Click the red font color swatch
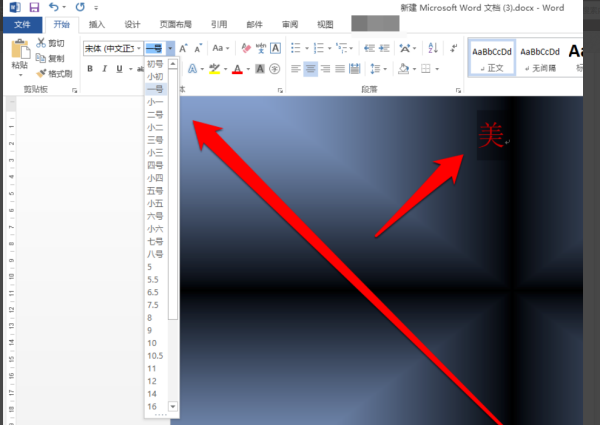The height and width of the screenshot is (425, 600). coord(237,69)
